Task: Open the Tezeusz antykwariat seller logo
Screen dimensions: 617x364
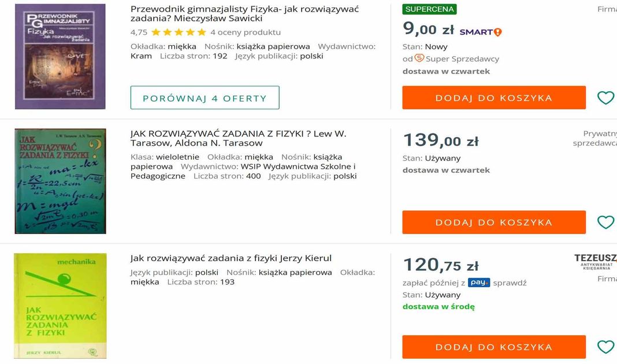Action: coord(595,261)
